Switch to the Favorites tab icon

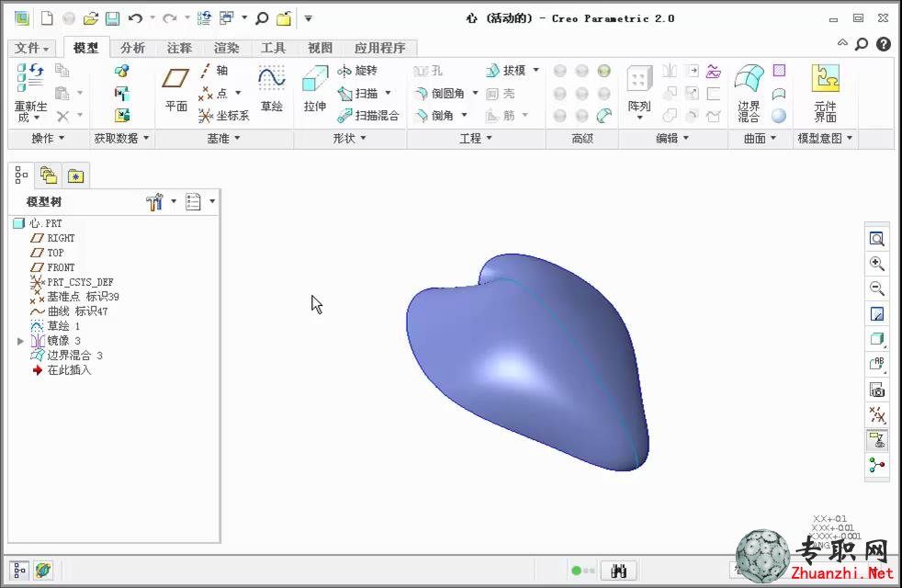[76, 175]
